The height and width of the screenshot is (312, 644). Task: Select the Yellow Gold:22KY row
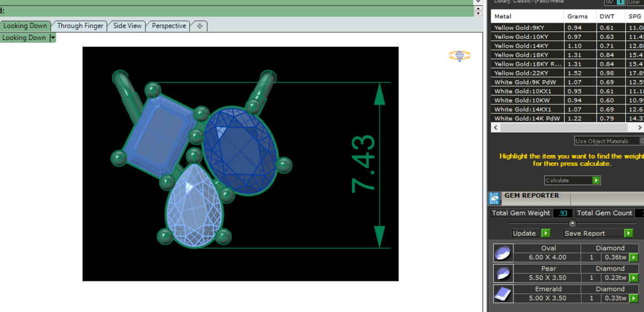click(x=567, y=73)
